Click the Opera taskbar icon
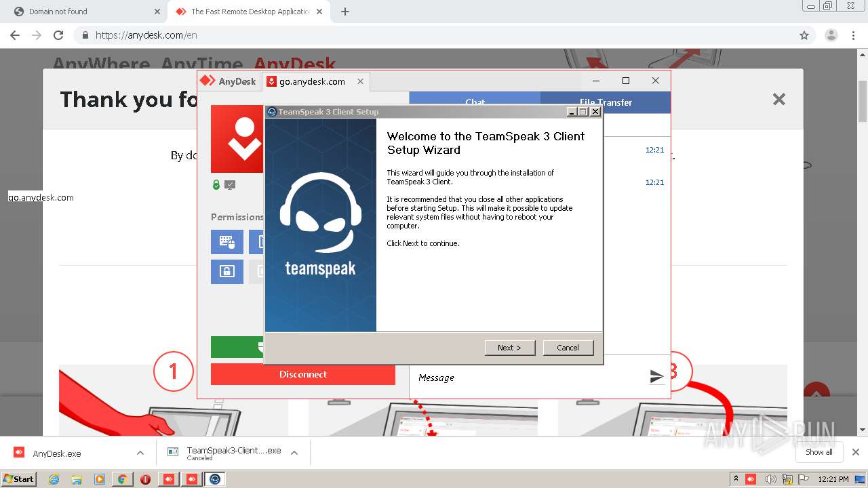868x488 pixels. [146, 479]
